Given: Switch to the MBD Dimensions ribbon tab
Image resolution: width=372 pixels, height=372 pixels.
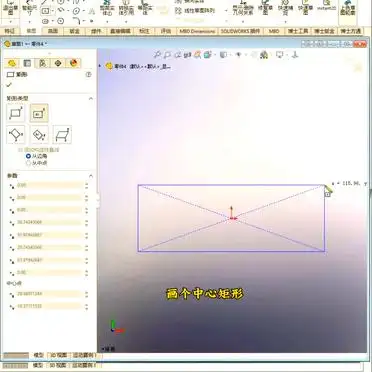Looking at the screenshot, I should tap(197, 31).
